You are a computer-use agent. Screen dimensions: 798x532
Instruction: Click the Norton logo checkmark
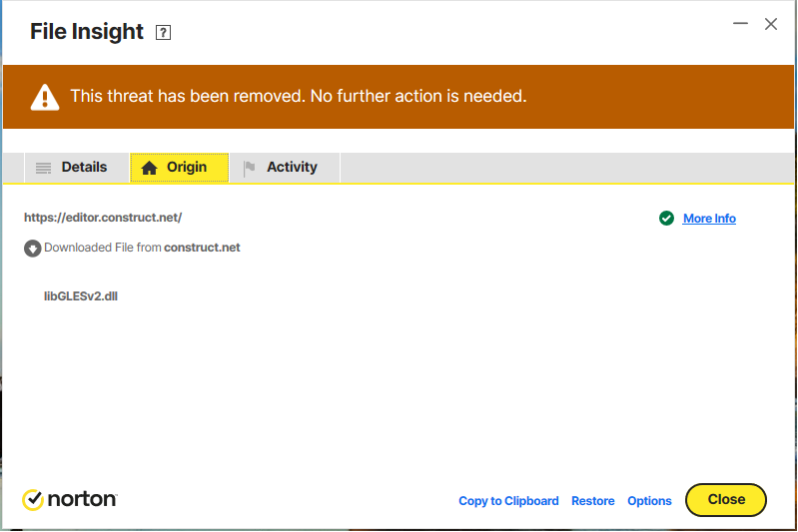click(x=33, y=499)
